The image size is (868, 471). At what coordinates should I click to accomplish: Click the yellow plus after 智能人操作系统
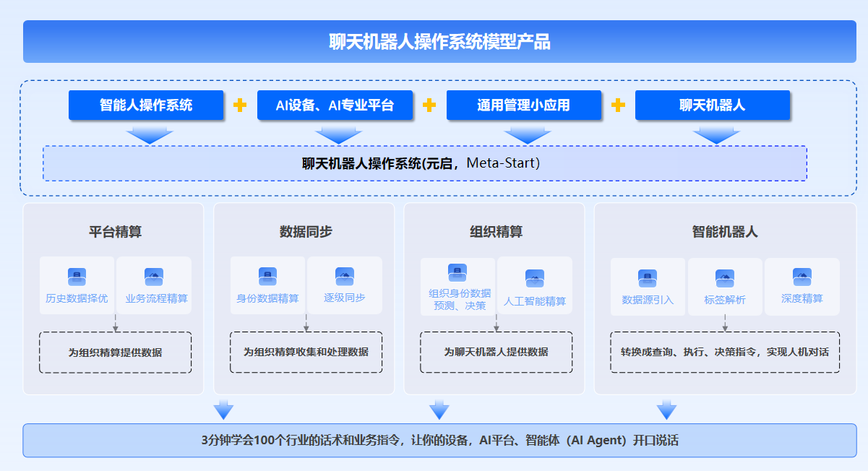(240, 105)
